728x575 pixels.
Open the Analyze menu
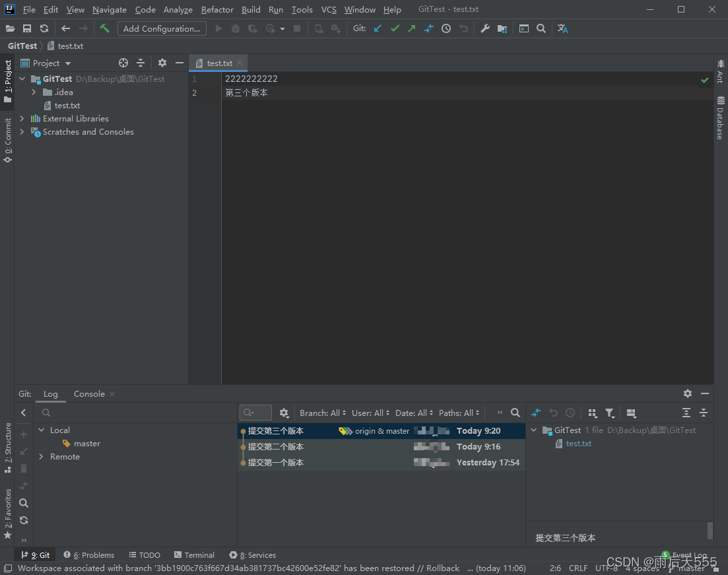tap(178, 9)
